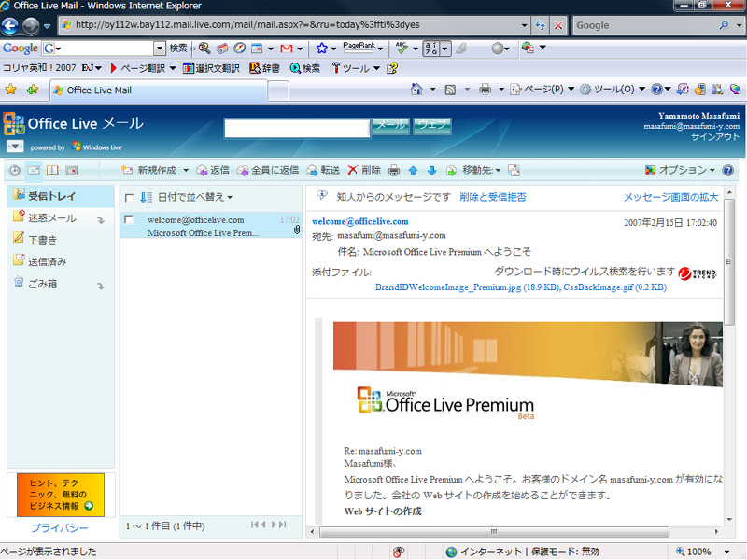
Task: Click the browser Back button
Action: (x=10, y=25)
